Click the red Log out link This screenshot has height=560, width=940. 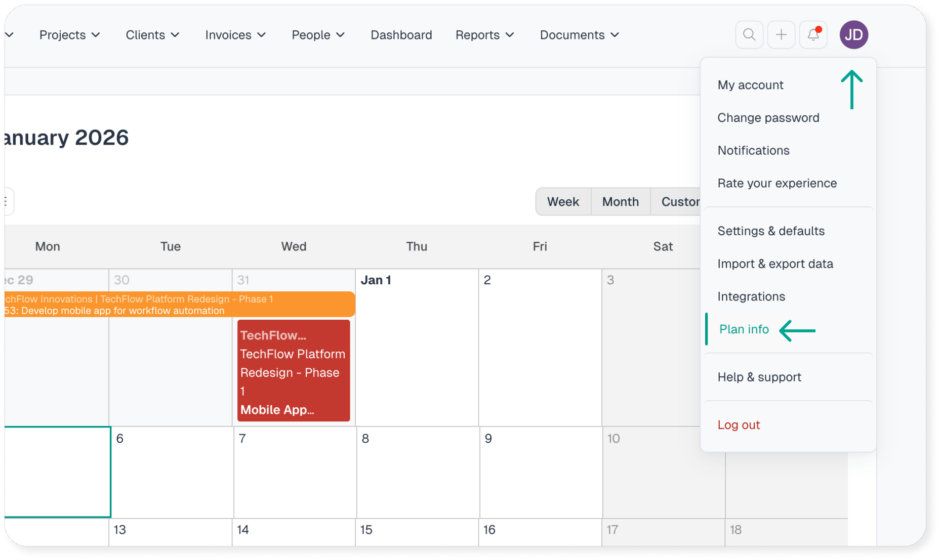pyautogui.click(x=739, y=425)
